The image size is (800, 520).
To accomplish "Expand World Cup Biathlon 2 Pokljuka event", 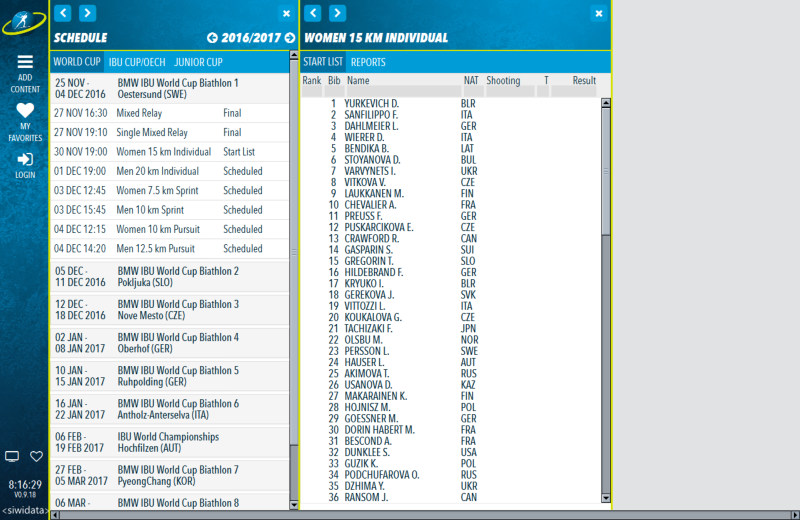I will 168,277.
